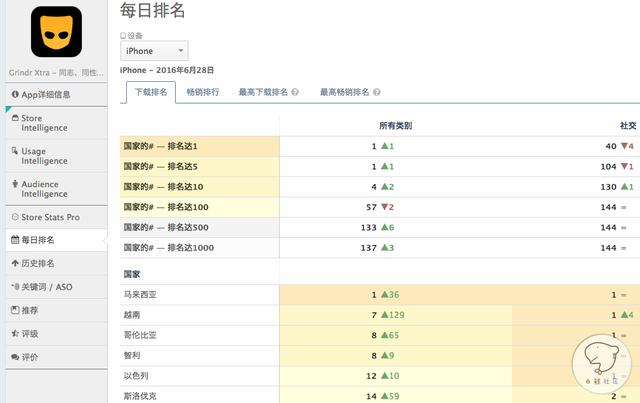640x403 pixels.
Task: Click Vietnam's all-category rank 7 ▲129
Action: point(388,315)
